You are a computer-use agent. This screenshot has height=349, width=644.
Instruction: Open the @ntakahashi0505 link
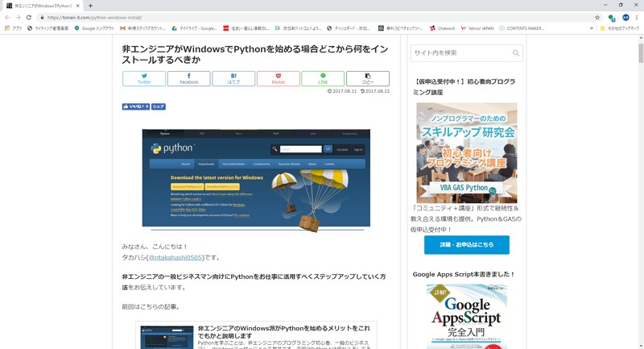click(175, 257)
